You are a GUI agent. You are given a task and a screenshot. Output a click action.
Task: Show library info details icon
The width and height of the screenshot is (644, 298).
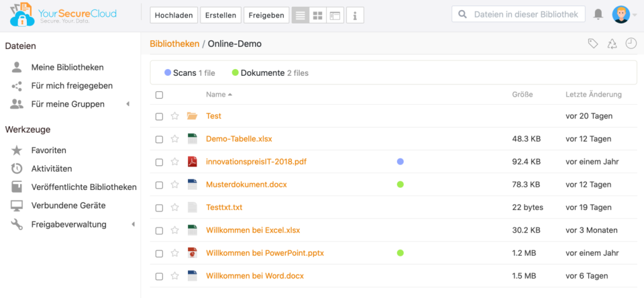(x=355, y=15)
